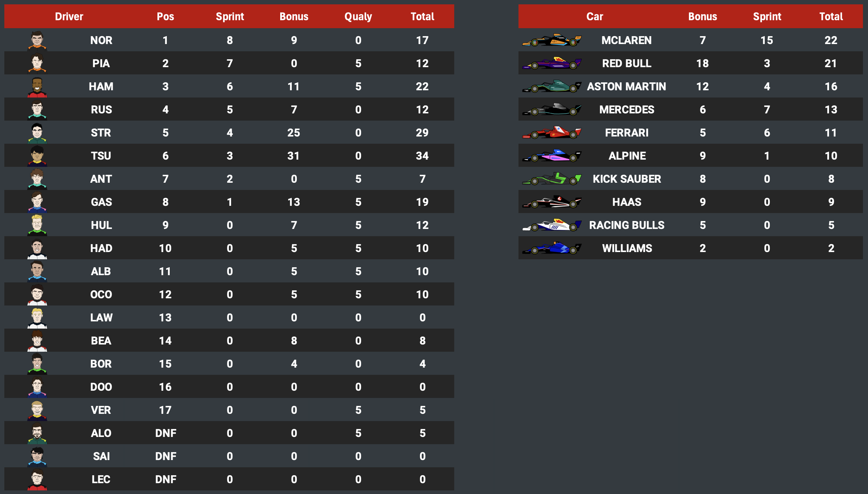This screenshot has height=494, width=868.
Task: Click the drivers table Total header
Action: [x=422, y=17]
